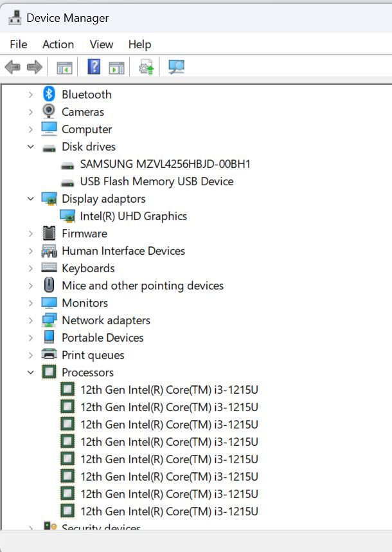Click the Bluetooth category icon
The width and height of the screenshot is (392, 552).
coord(49,94)
